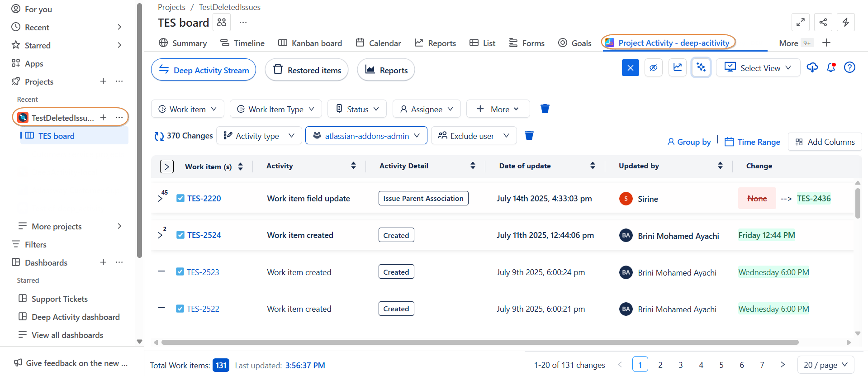Click the cloud download export icon
The height and width of the screenshot is (376, 868).
(x=812, y=68)
